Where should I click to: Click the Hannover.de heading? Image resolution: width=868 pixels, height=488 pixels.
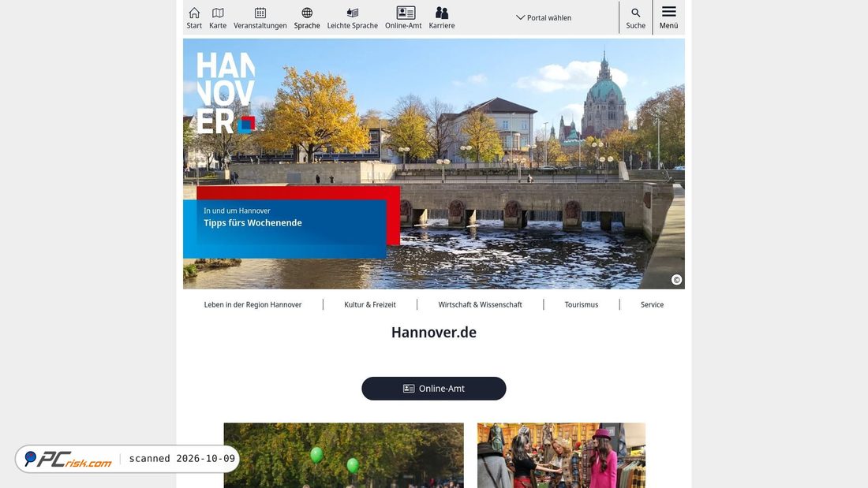pos(434,332)
